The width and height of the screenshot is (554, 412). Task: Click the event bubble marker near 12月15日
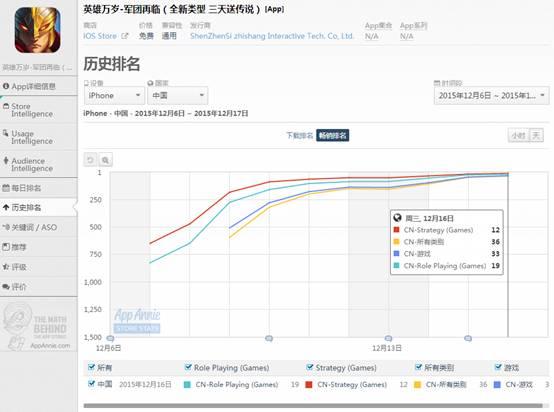(x=468, y=338)
